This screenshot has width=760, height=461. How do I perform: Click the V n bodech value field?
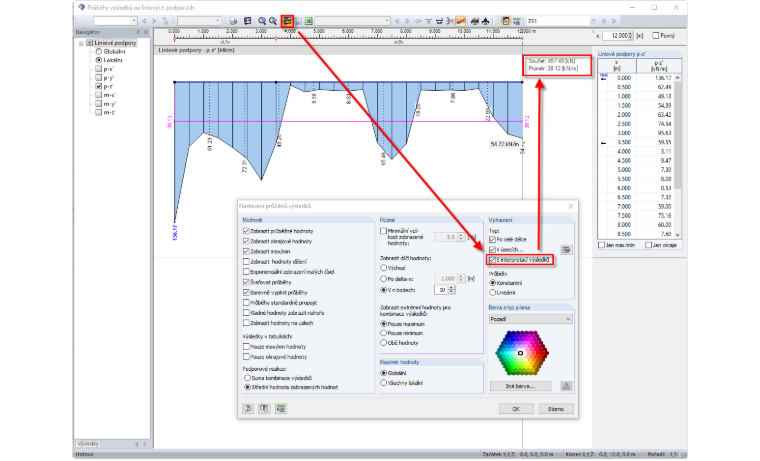pyautogui.click(x=441, y=290)
